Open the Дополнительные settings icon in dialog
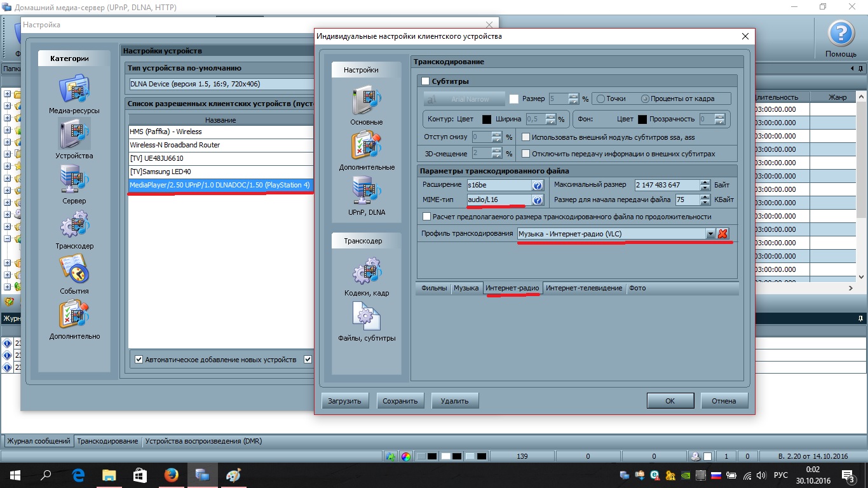This screenshot has width=868, height=488. (x=366, y=147)
